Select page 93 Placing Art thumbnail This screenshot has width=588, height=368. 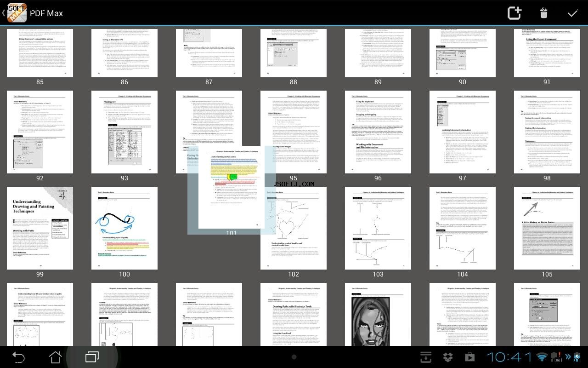pyautogui.click(x=124, y=132)
